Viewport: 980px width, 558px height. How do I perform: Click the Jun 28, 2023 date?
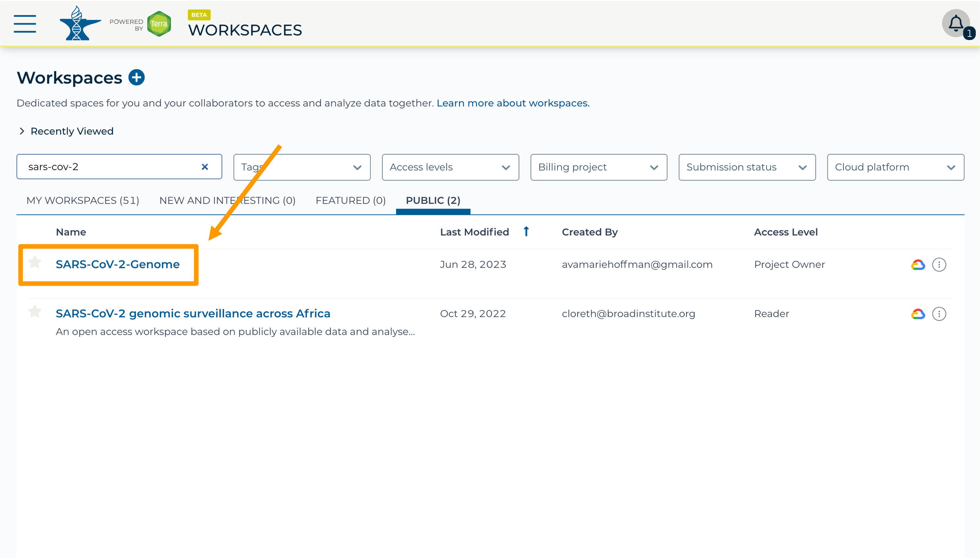tap(473, 264)
